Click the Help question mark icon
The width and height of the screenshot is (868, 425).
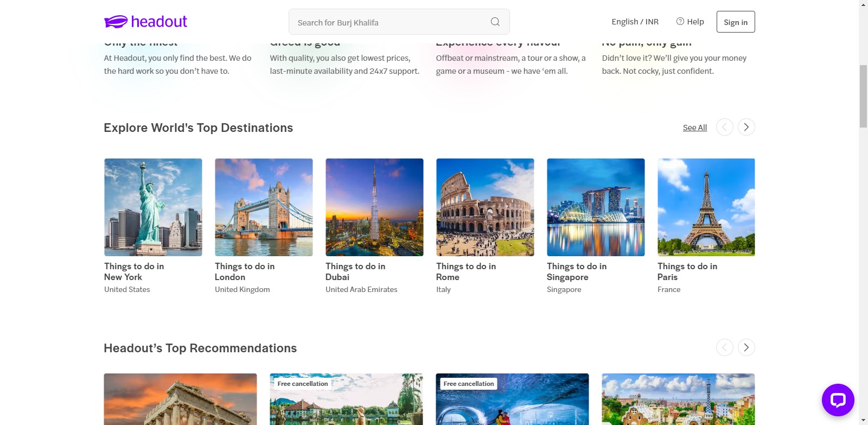(x=680, y=21)
